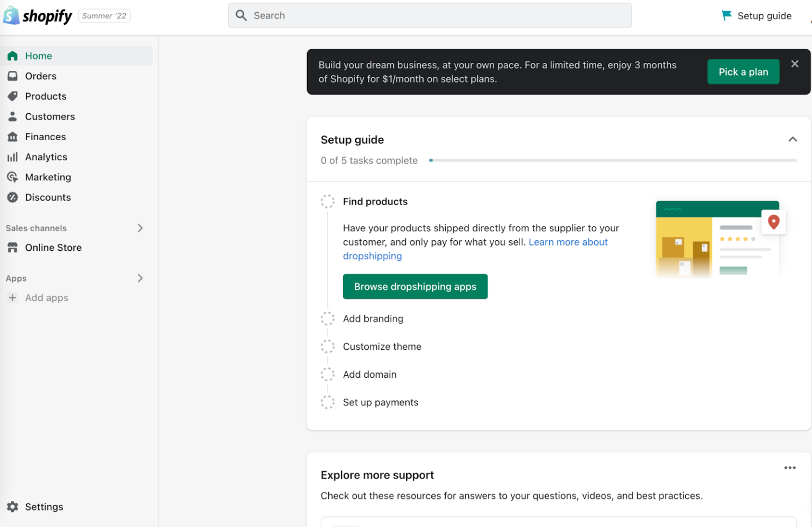Open Settings via the gear icon
Screen dimensions: 812x527
(x=13, y=506)
